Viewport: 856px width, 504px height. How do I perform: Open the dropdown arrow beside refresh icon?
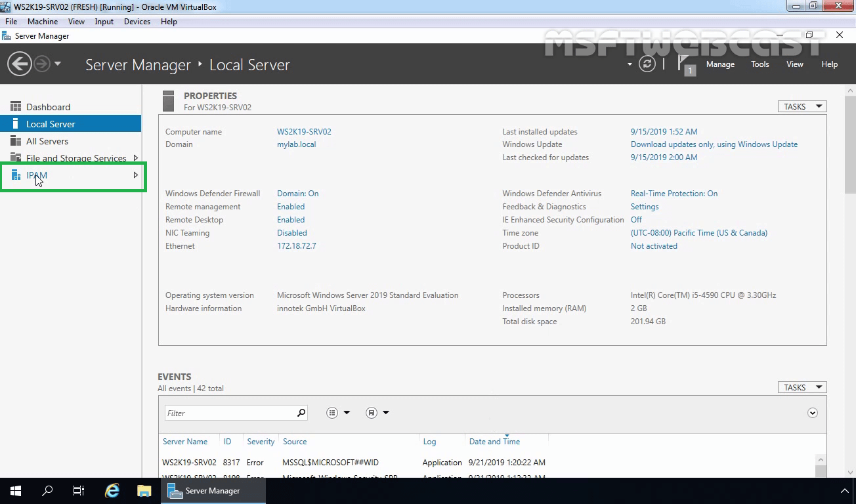[x=630, y=64]
